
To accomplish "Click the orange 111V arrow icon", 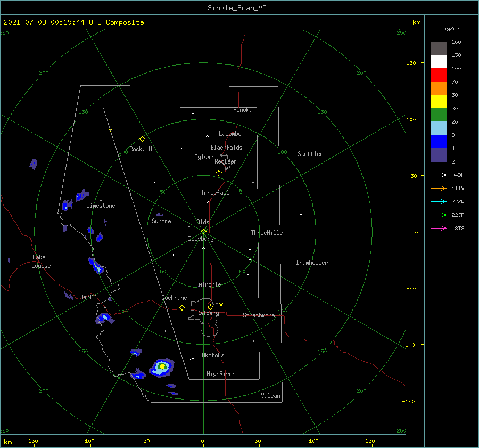I will 439,189.
